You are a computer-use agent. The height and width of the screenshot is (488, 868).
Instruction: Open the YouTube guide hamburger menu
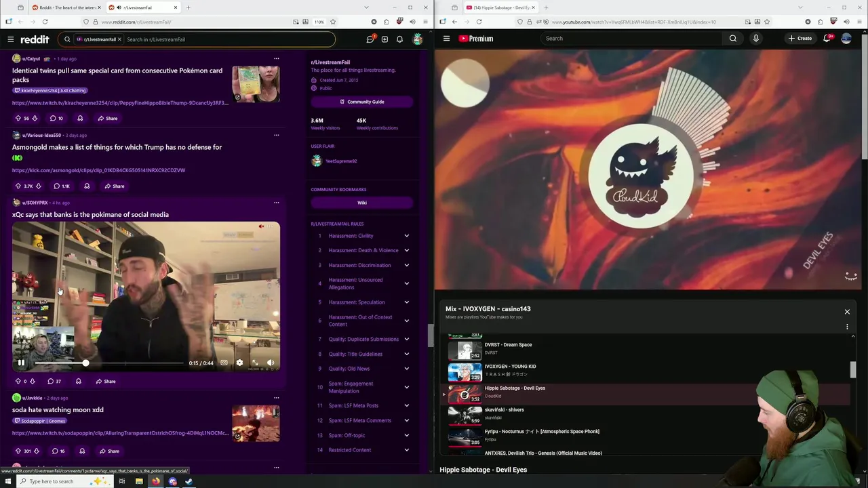[x=446, y=39]
